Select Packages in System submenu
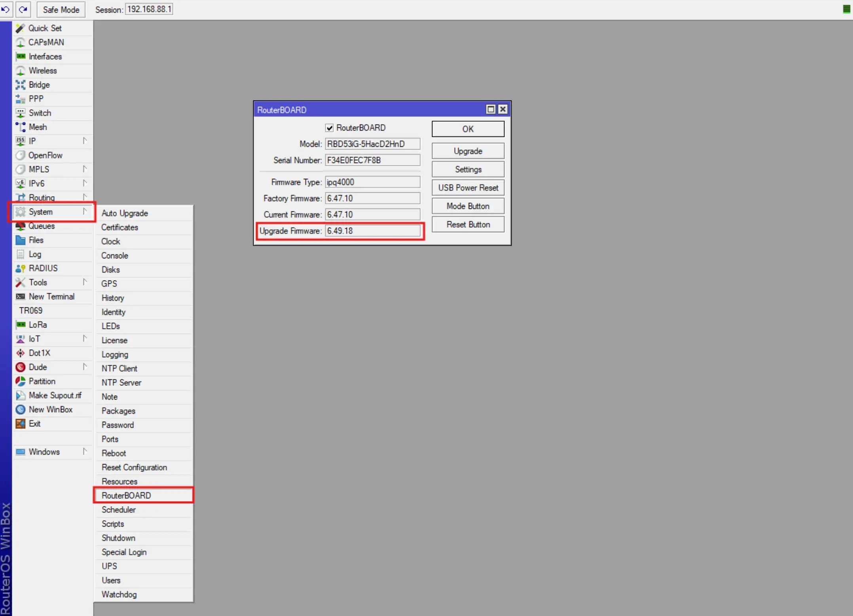 (x=144, y=411)
